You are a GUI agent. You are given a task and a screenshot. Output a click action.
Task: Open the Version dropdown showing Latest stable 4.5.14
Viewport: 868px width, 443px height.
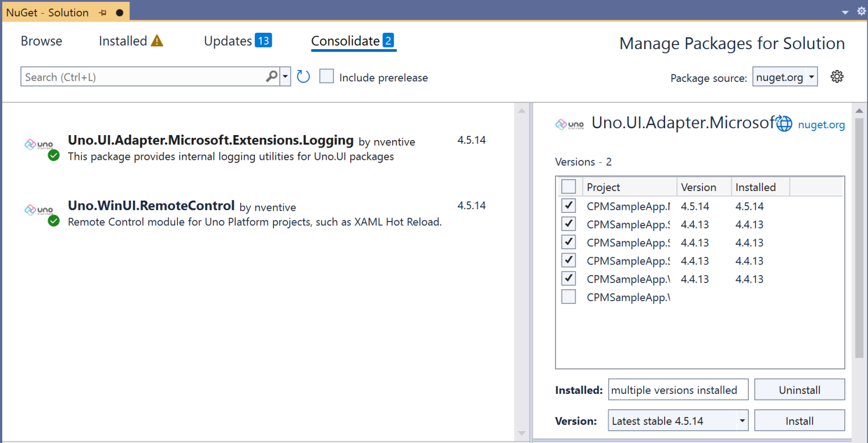coord(678,420)
